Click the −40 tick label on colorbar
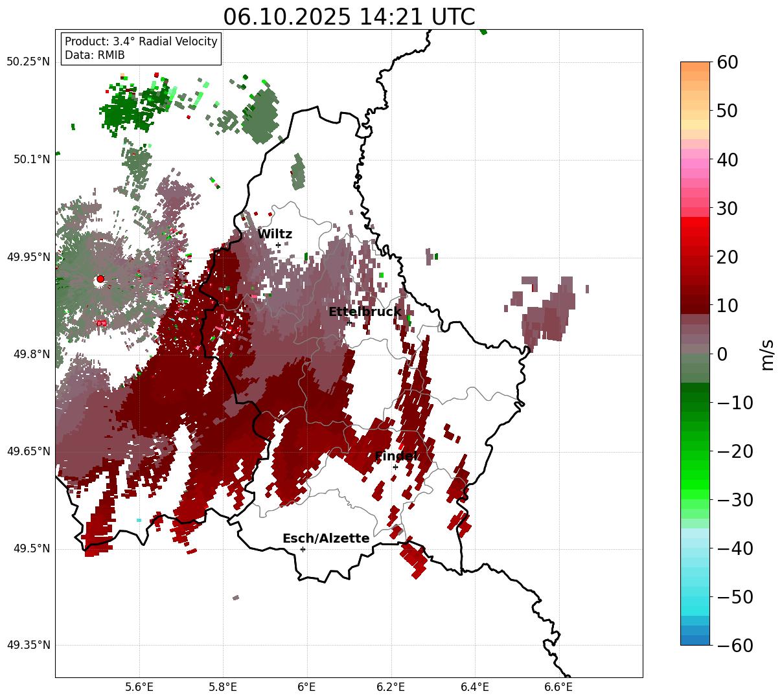 pos(735,548)
